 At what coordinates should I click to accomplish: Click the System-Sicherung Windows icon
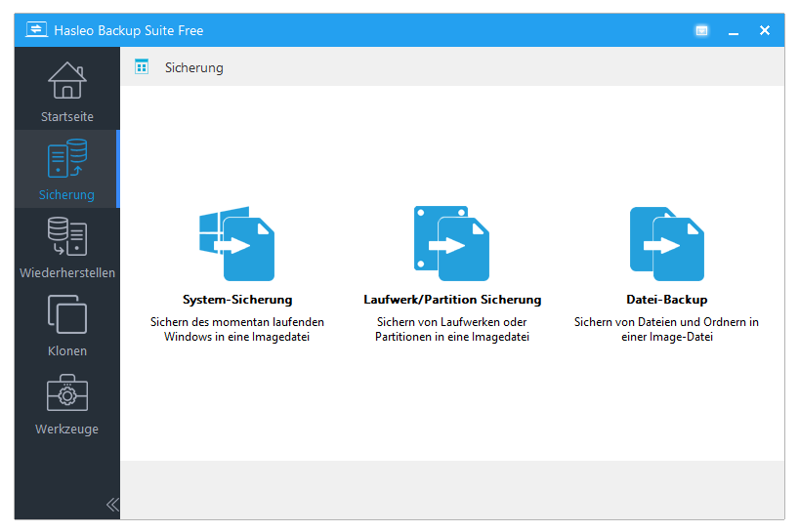pos(237,243)
